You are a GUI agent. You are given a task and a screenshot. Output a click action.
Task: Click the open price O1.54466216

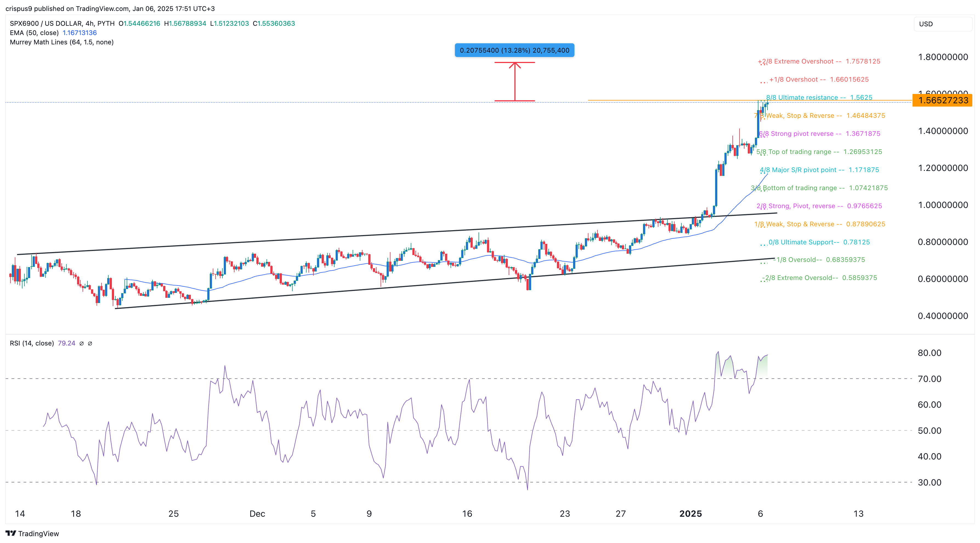[x=139, y=24]
